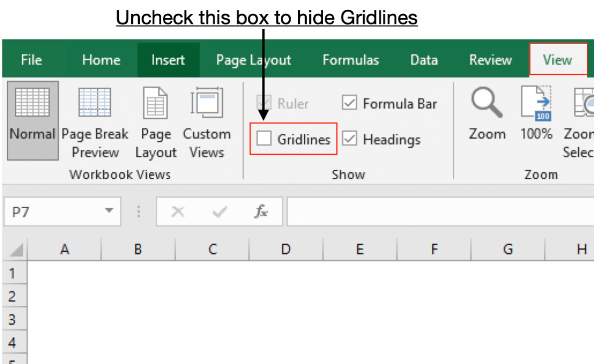Set zoom to 100%

[536, 114]
